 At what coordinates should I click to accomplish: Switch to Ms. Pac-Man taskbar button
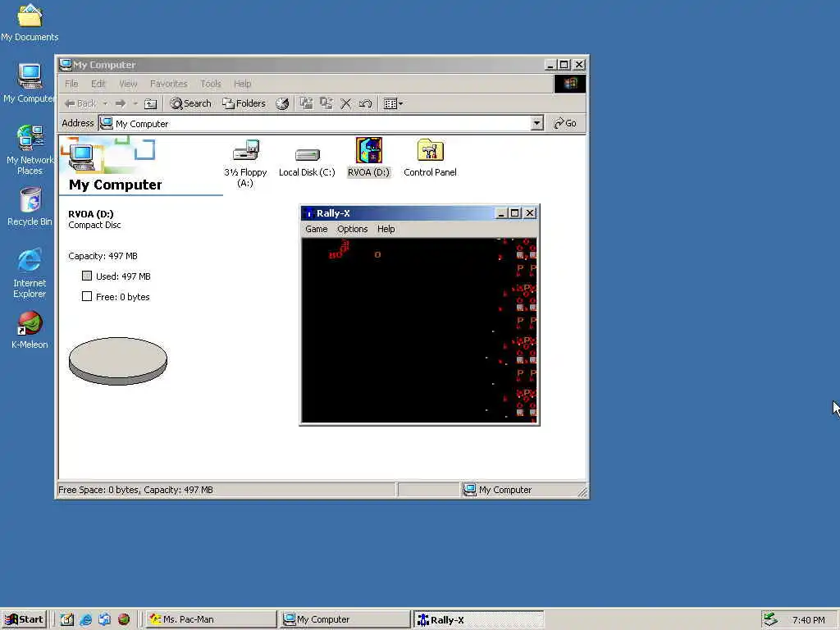[x=212, y=619]
